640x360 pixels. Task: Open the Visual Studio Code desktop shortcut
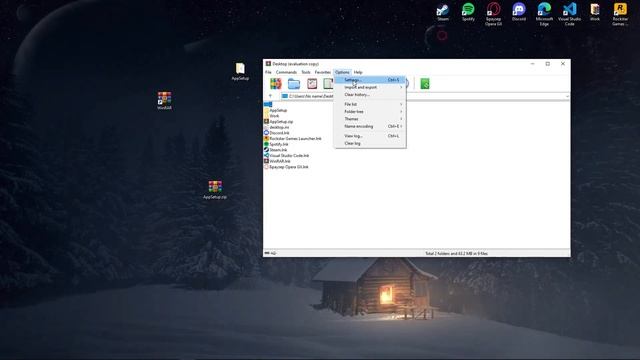tap(569, 14)
